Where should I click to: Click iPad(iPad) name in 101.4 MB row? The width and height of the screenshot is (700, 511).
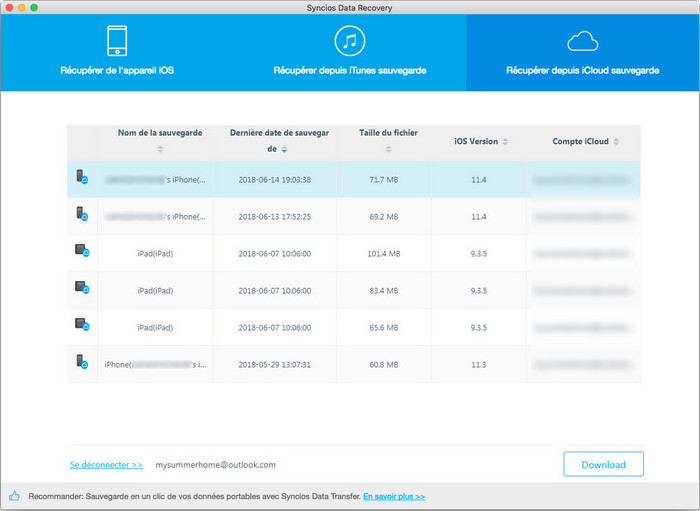coord(155,254)
